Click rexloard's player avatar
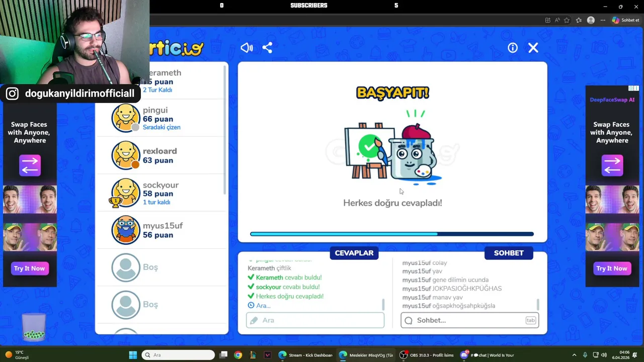 click(125, 155)
